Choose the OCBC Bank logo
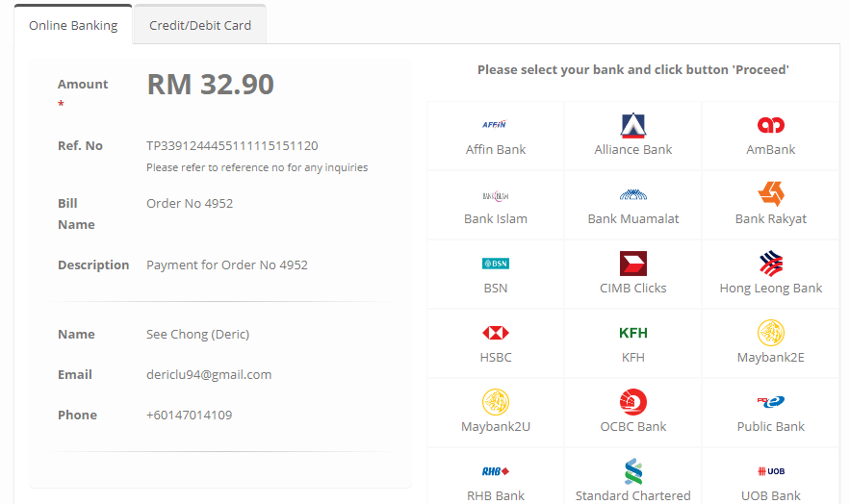This screenshot has height=504, width=850. [x=633, y=402]
